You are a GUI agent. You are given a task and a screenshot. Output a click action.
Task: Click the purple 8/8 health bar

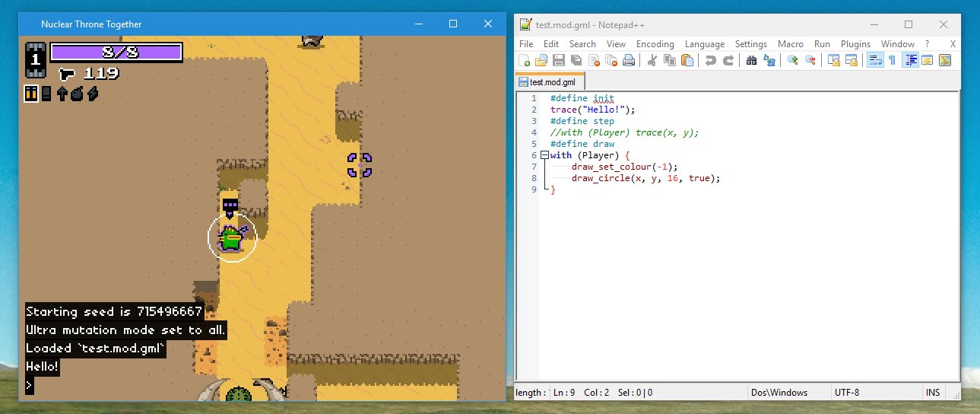pos(116,52)
